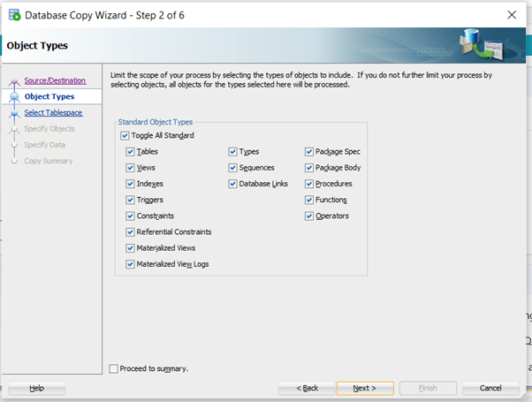Enable Proceed to summary option
532x402 pixels.
pyautogui.click(x=113, y=368)
